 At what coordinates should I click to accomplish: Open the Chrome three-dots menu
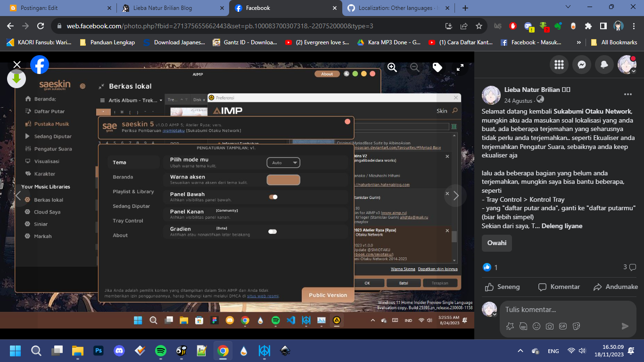coord(633,26)
